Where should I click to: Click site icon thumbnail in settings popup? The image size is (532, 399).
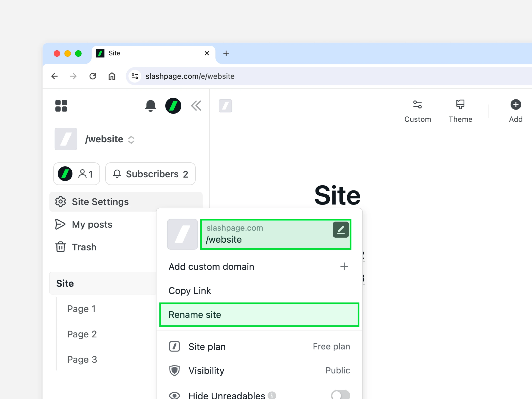(182, 234)
